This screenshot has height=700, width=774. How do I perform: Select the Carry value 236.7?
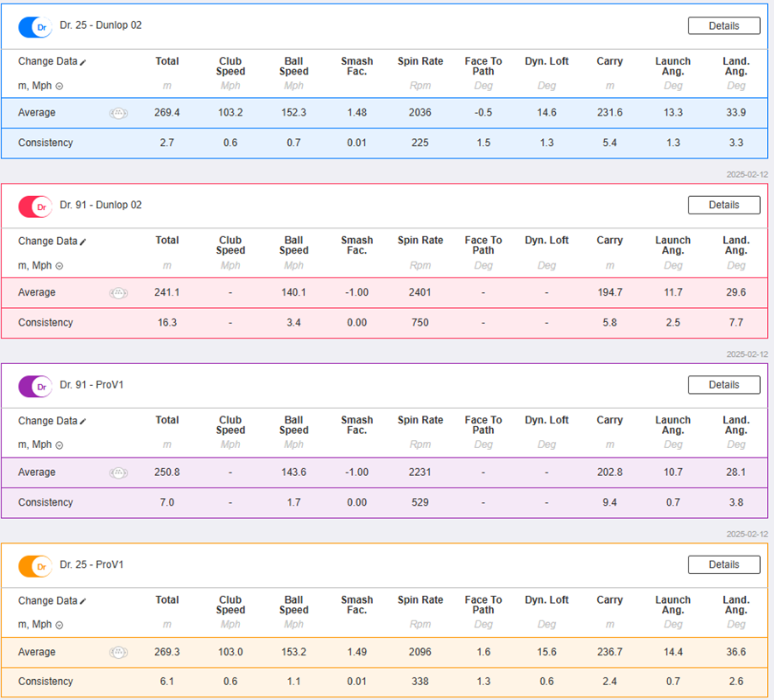point(609,652)
